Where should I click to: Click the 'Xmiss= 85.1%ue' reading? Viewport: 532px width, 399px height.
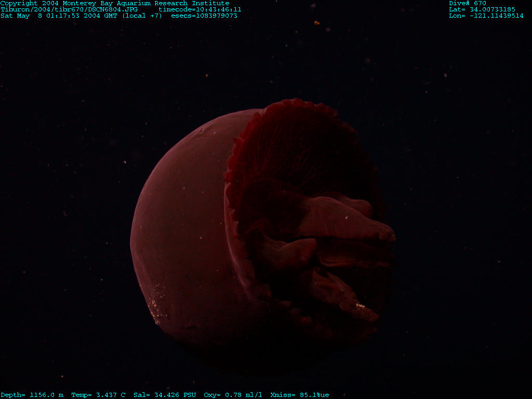(x=300, y=395)
